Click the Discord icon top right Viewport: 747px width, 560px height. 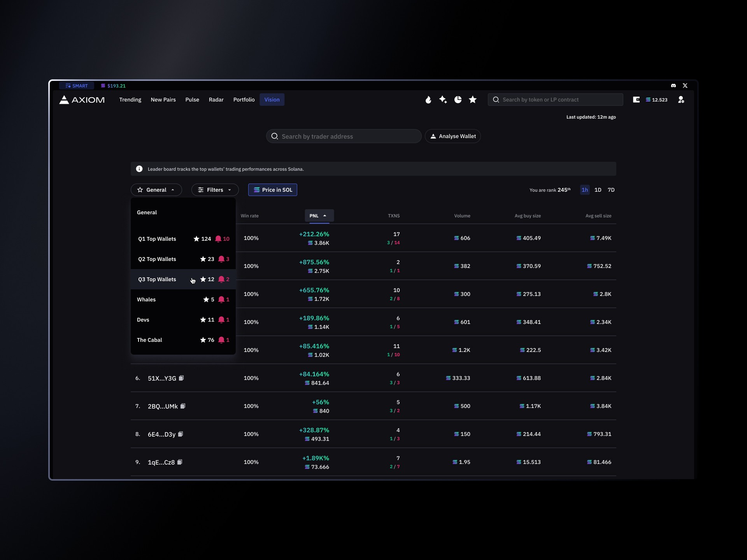coord(673,86)
